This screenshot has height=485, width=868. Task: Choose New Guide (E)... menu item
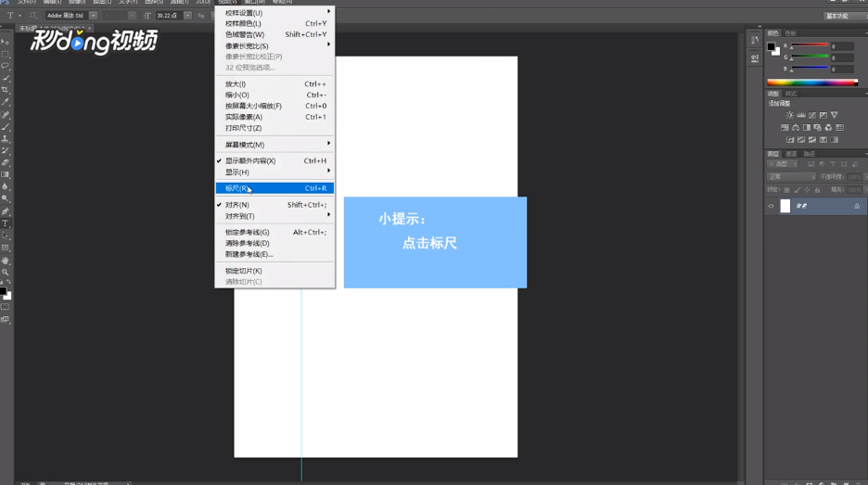[x=274, y=254]
